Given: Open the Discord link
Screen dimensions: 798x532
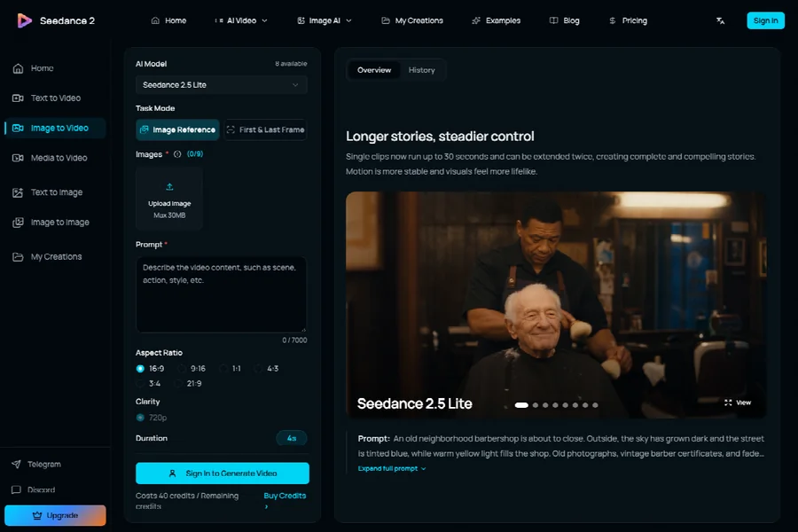Looking at the screenshot, I should click(x=33, y=489).
